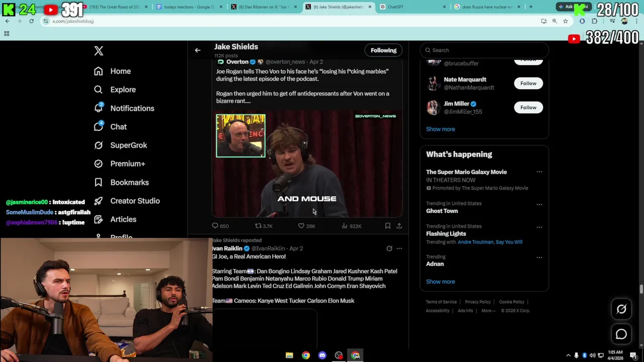Switch to does Russia have nuclear tab
The height and width of the screenshot is (362, 644).
point(487,7)
